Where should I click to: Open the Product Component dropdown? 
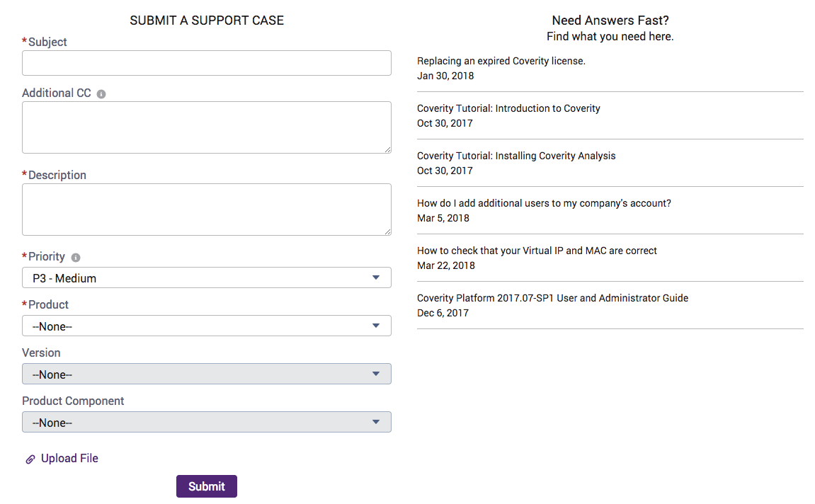click(207, 422)
